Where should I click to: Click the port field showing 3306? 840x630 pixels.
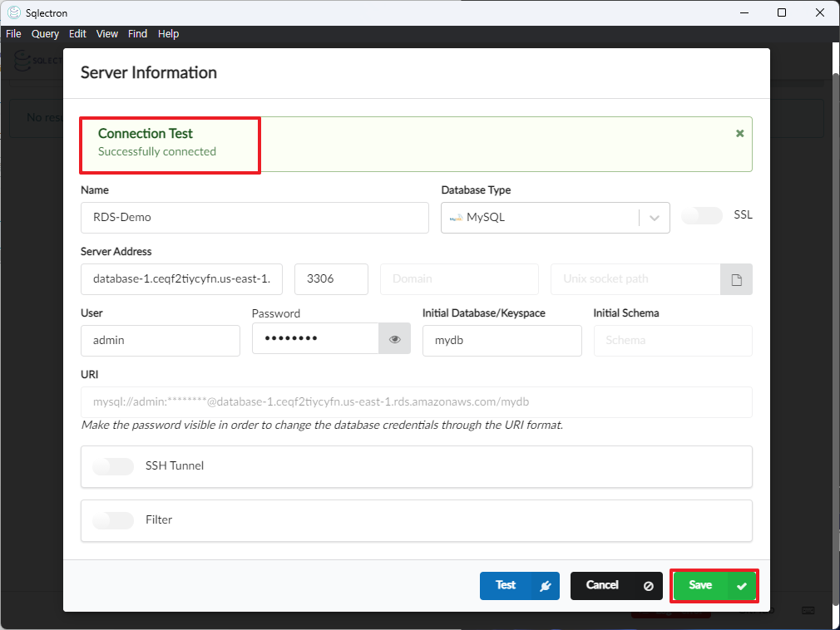coord(331,279)
